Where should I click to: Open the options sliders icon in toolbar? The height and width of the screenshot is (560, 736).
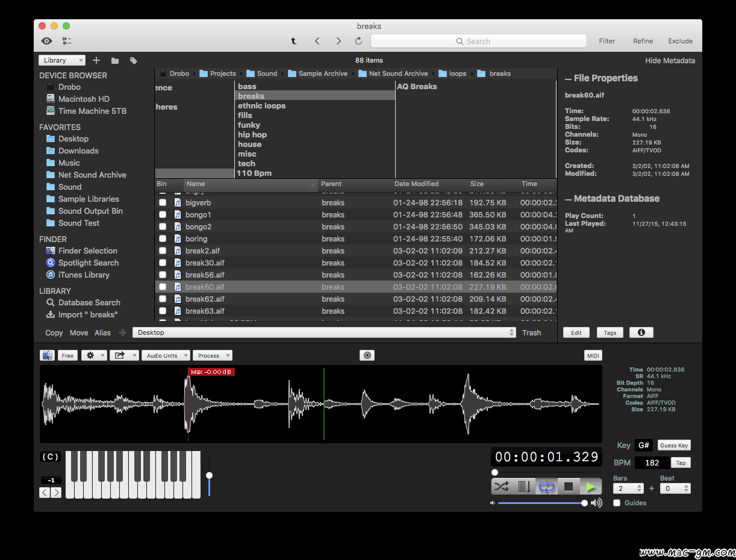(x=67, y=41)
